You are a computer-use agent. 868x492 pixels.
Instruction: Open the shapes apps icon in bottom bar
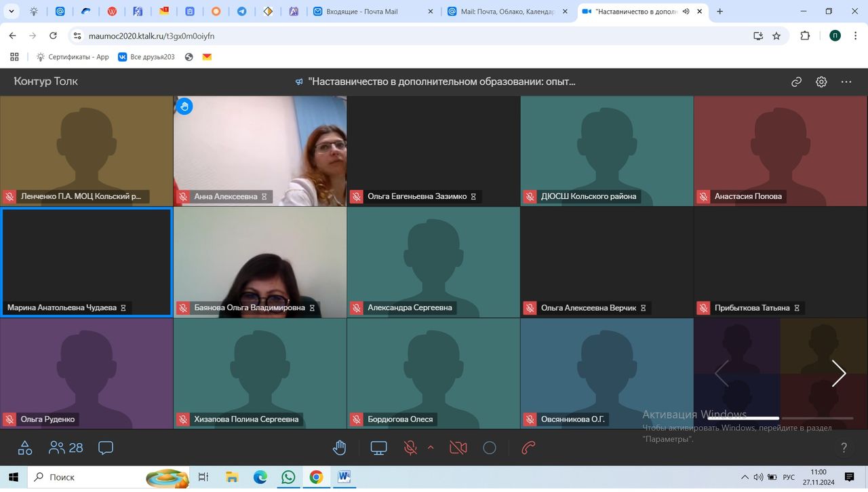click(x=25, y=448)
